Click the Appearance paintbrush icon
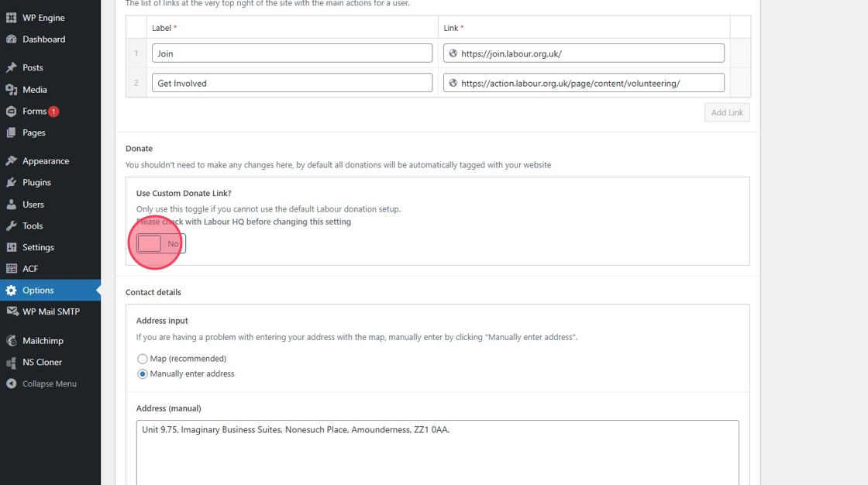868x485 pixels. [12, 161]
